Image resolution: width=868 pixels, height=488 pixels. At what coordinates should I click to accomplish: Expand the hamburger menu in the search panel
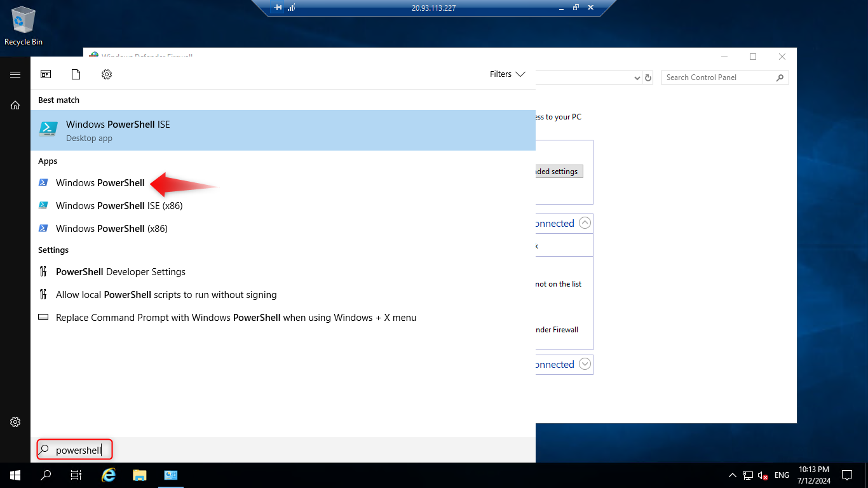pos(15,75)
